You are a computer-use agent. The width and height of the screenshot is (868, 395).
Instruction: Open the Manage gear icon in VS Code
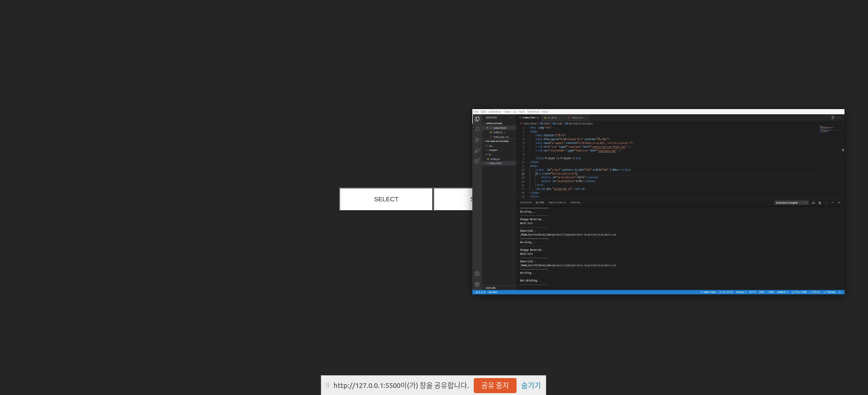[477, 284]
